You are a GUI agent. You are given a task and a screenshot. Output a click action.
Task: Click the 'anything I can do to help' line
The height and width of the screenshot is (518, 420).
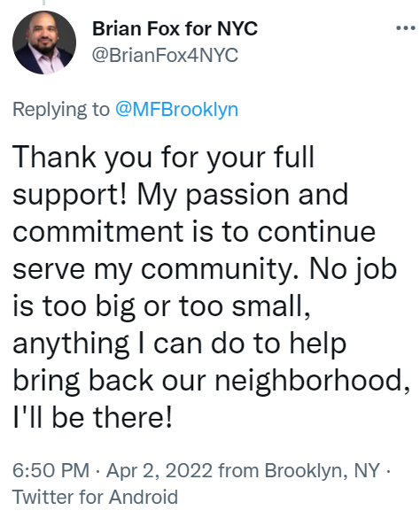180,344
